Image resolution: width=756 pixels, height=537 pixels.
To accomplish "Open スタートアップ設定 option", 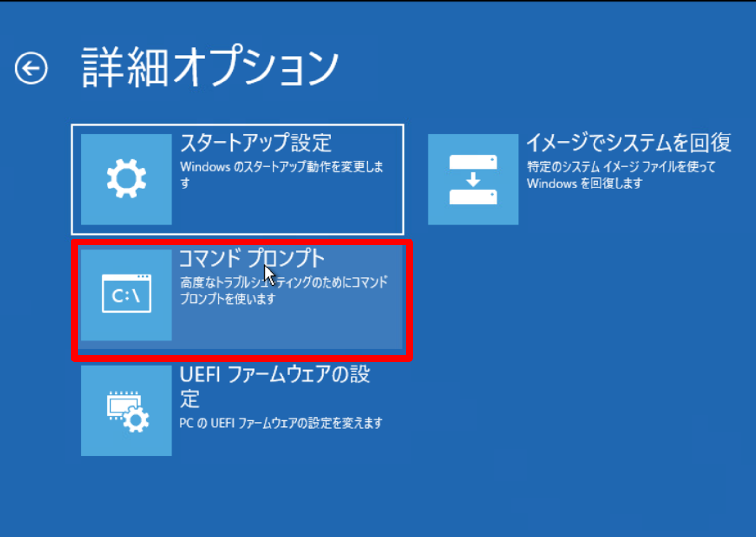I will [x=238, y=178].
